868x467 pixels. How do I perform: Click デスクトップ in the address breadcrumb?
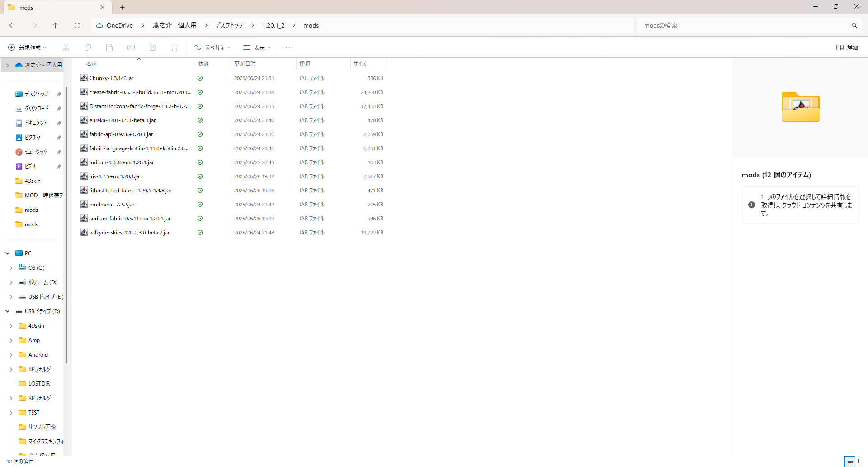[229, 25]
